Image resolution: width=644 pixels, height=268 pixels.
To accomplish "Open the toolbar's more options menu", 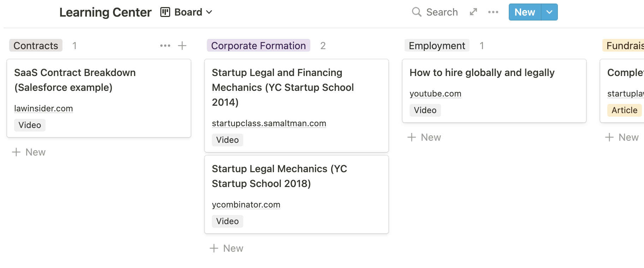I will point(493,12).
